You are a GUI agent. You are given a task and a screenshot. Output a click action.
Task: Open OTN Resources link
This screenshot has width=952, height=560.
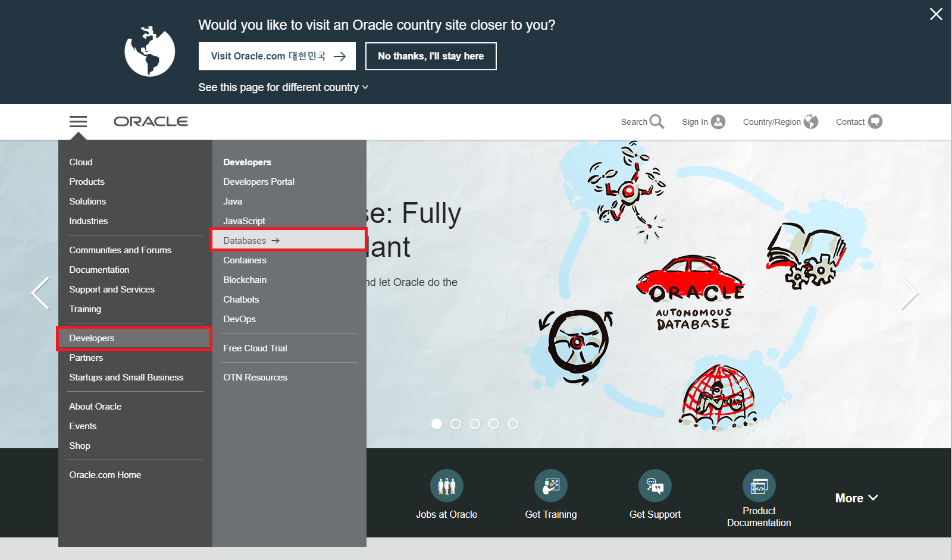pyautogui.click(x=255, y=377)
